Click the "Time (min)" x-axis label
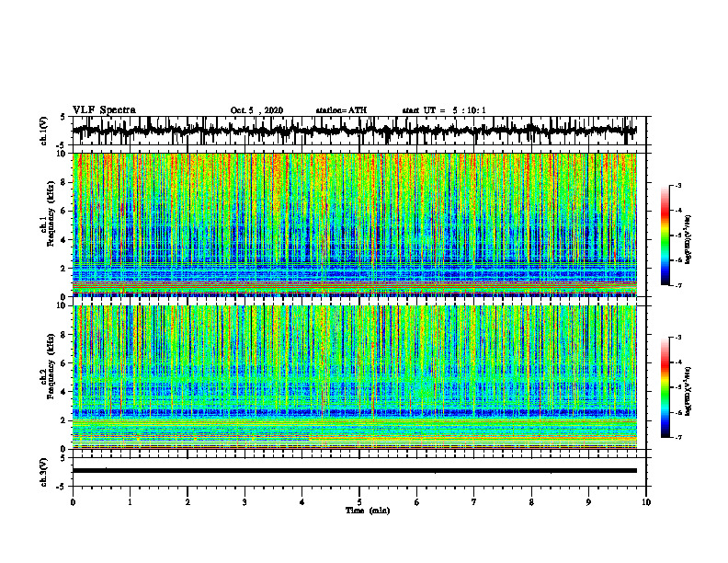Image resolution: width=728 pixels, height=563 pixels. [368, 511]
